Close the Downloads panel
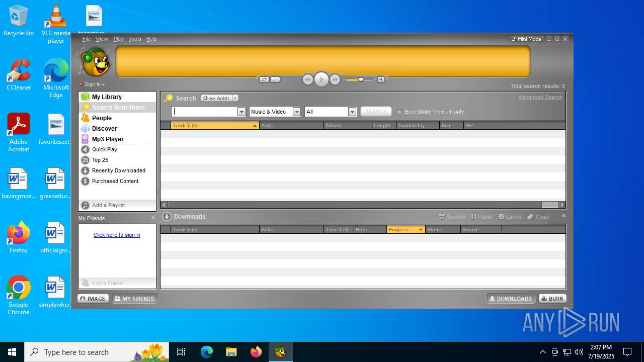 (563, 216)
